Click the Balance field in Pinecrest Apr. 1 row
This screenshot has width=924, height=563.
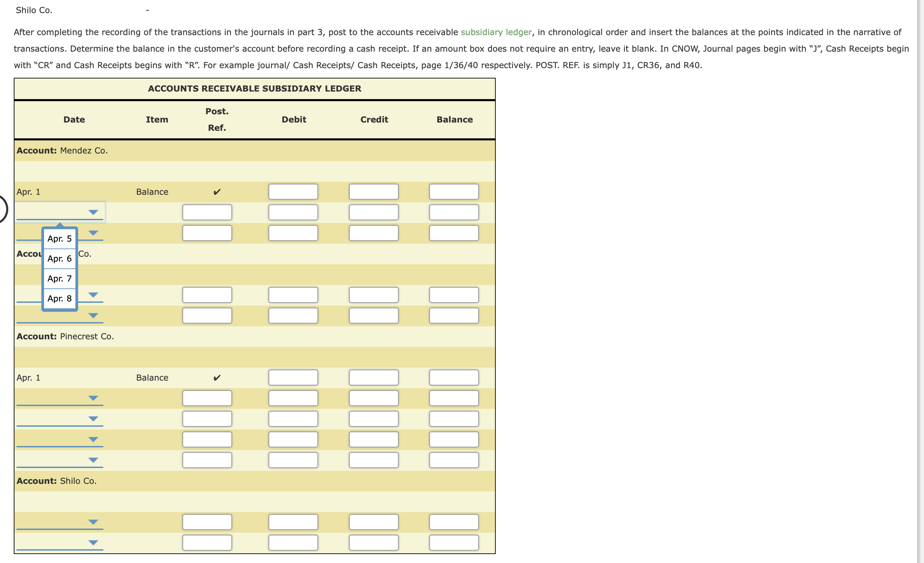coord(454,378)
